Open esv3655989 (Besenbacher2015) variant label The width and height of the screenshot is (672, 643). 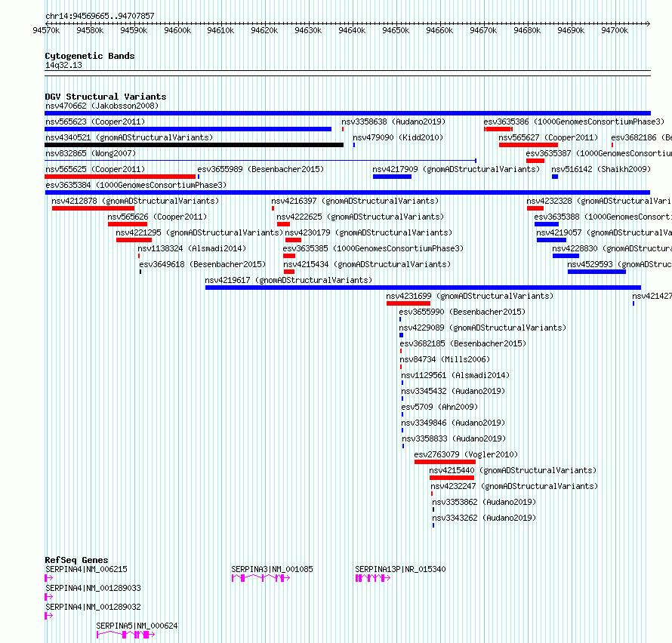click(x=260, y=169)
